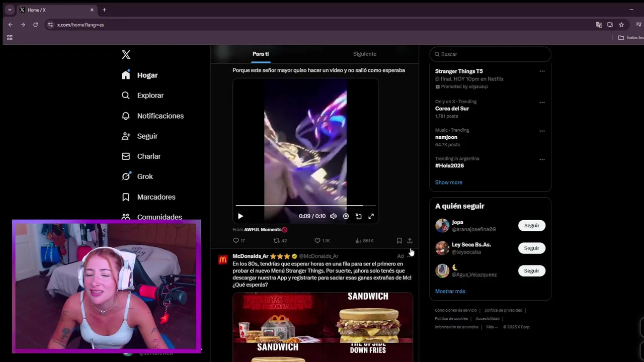Open the bookmarks folder in bookmarks bar

tap(631, 38)
